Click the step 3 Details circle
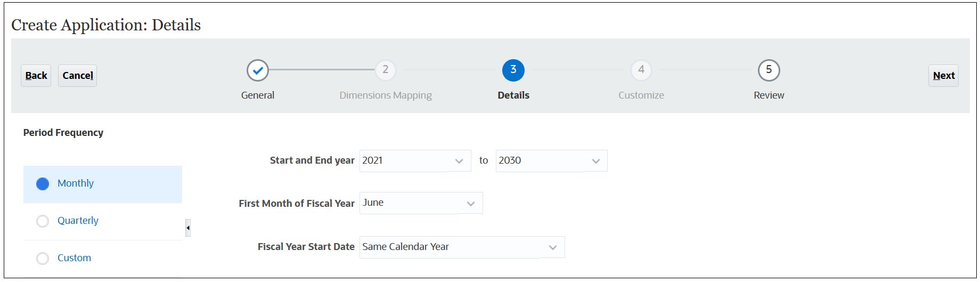Screen dimensions: 980x282 [513, 70]
